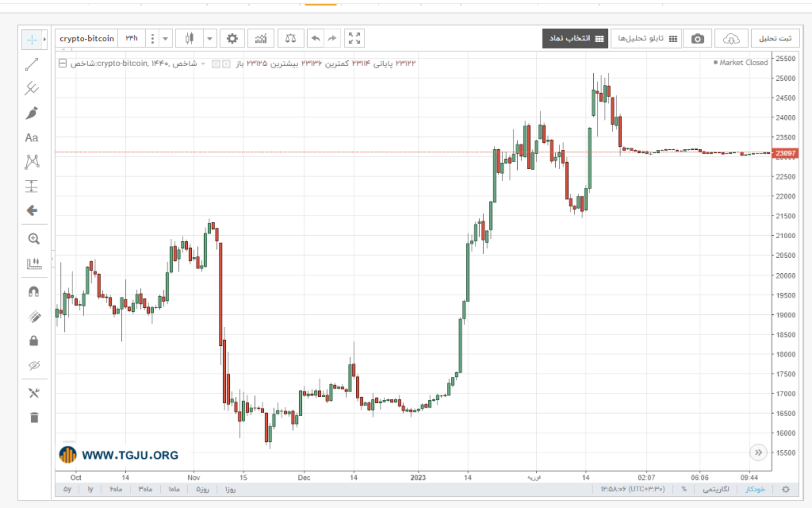Viewport: 812px width, 508px height.
Task: Hide all drawings with the eye icon
Action: click(33, 365)
